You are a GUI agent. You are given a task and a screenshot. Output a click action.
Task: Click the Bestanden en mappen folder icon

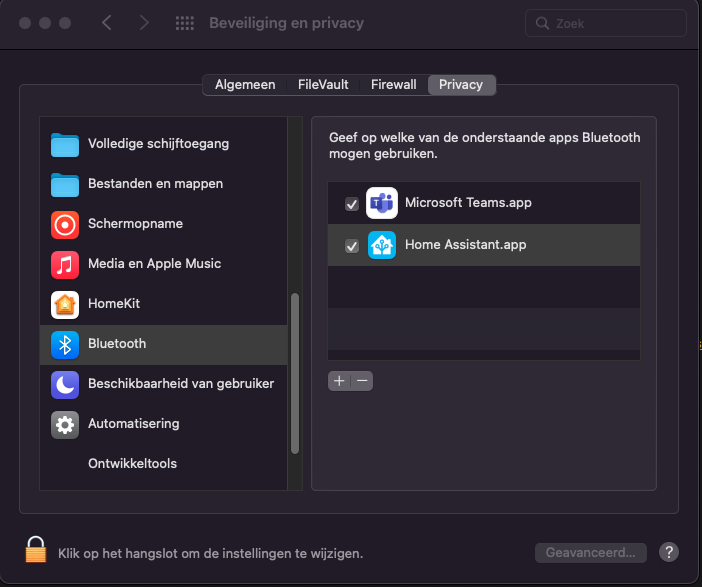[x=65, y=184]
